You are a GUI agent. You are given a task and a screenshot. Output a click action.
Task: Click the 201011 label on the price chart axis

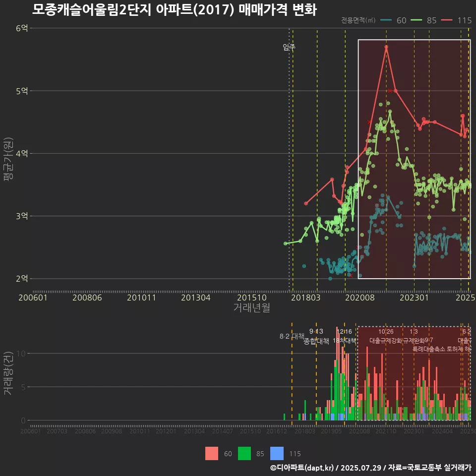point(141,297)
